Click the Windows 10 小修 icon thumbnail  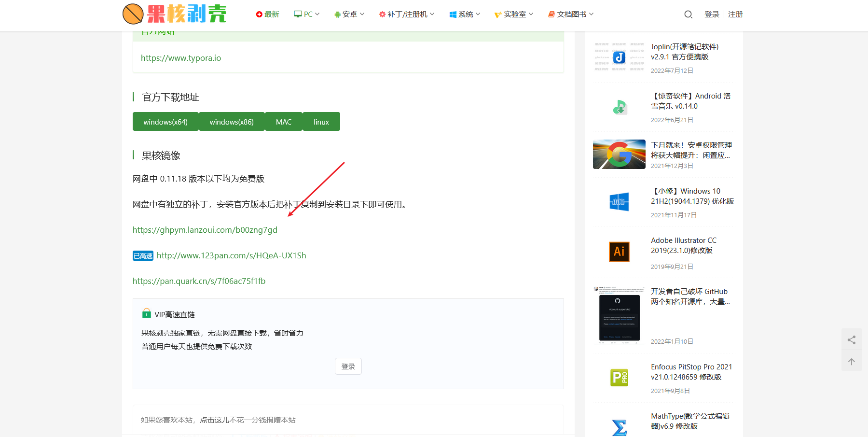click(x=620, y=202)
